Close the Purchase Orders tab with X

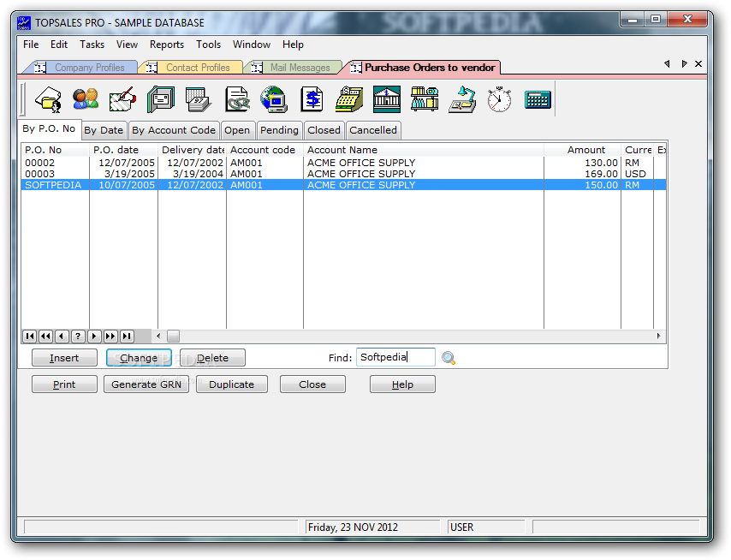(x=698, y=64)
